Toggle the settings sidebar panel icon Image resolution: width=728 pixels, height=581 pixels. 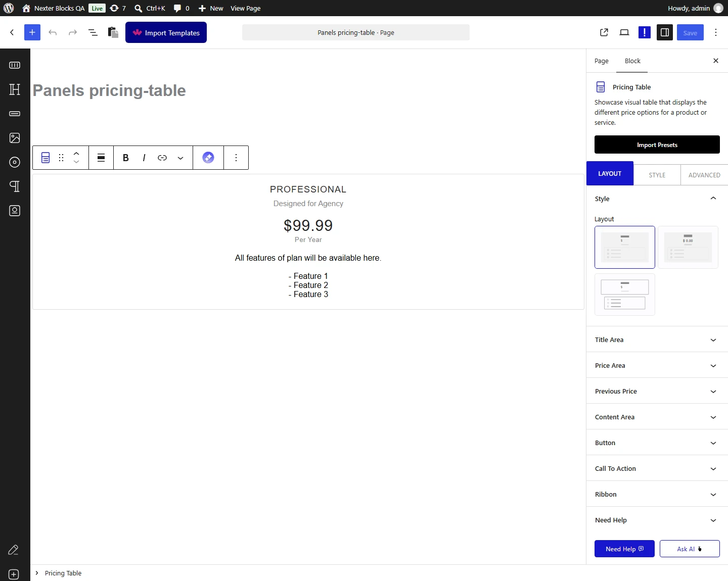coord(665,32)
